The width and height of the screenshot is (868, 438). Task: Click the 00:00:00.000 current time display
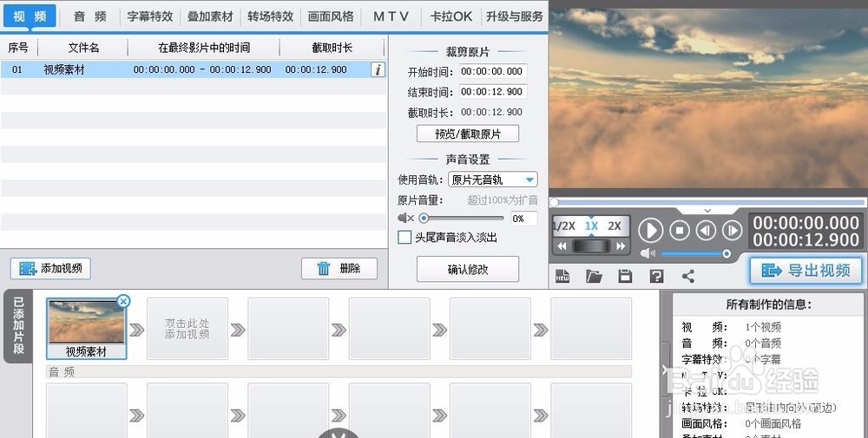click(806, 223)
